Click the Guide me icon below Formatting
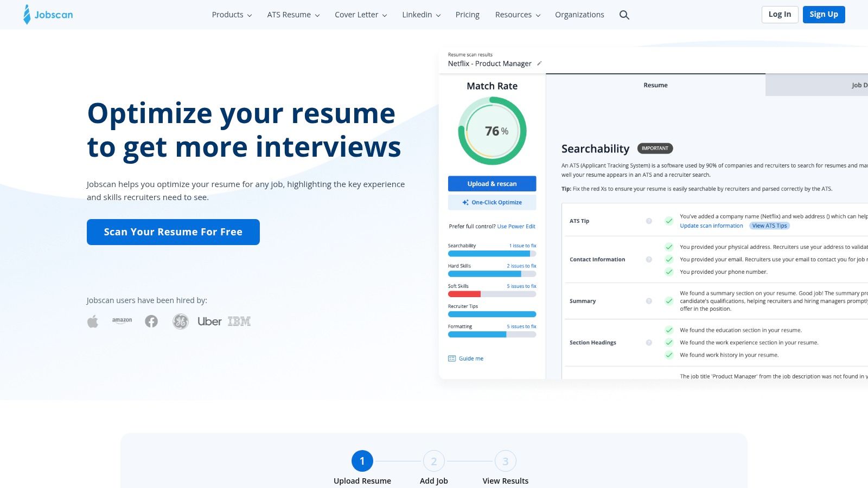Viewport: 868px width, 488px height. pos(451,358)
